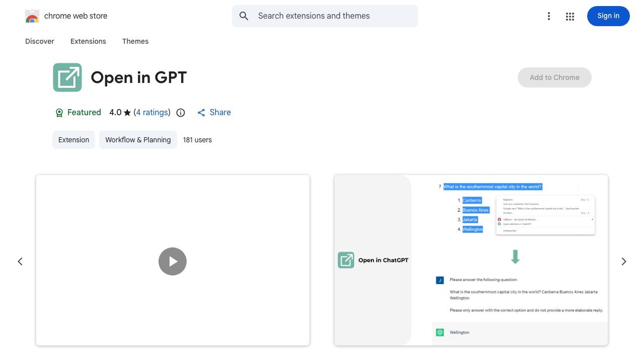The image size is (644, 362).
Task: Open the ratings info icon
Action: pos(181,113)
